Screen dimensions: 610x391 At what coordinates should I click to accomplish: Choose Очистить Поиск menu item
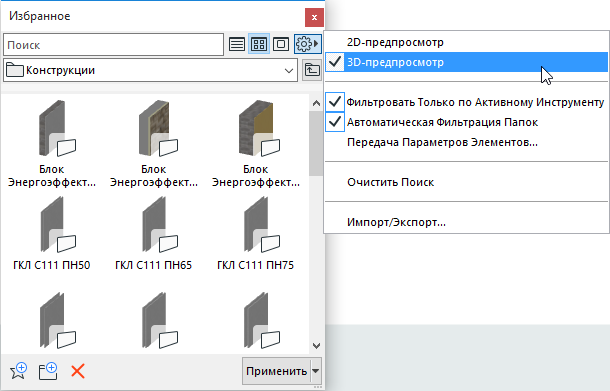(x=466, y=182)
